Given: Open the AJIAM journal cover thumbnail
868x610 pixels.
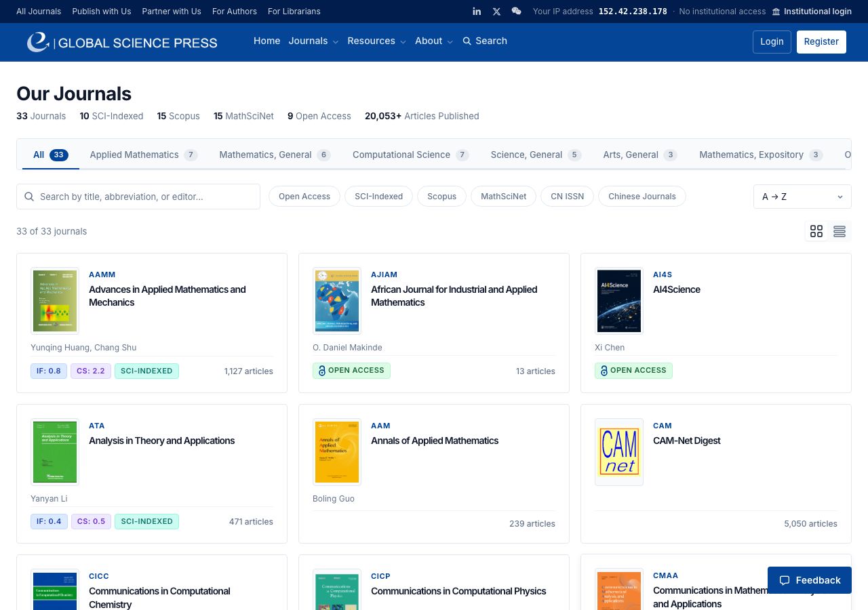Looking at the screenshot, I should coord(337,301).
